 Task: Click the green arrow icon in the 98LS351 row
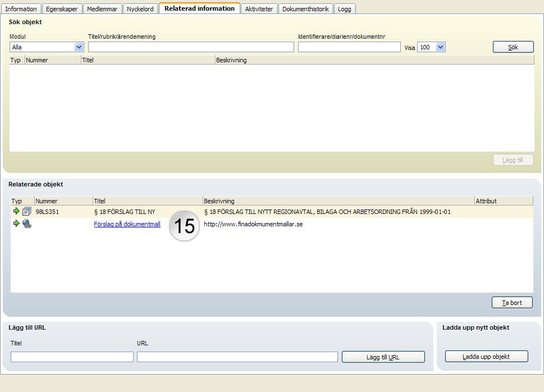coord(16,211)
